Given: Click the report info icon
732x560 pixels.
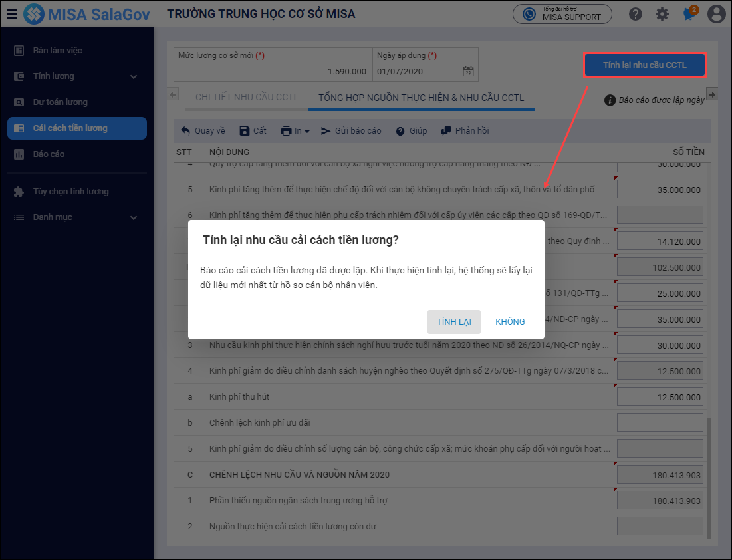Looking at the screenshot, I should (610, 100).
